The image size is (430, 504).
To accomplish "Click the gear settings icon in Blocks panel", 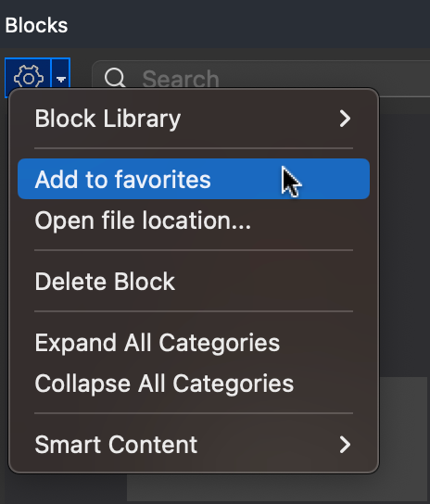I will pos(29,77).
